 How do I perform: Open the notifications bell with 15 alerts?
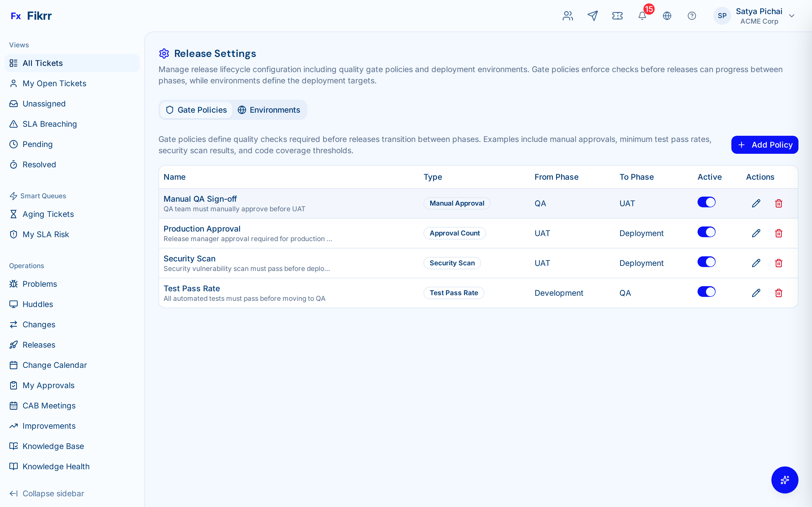[x=642, y=16]
